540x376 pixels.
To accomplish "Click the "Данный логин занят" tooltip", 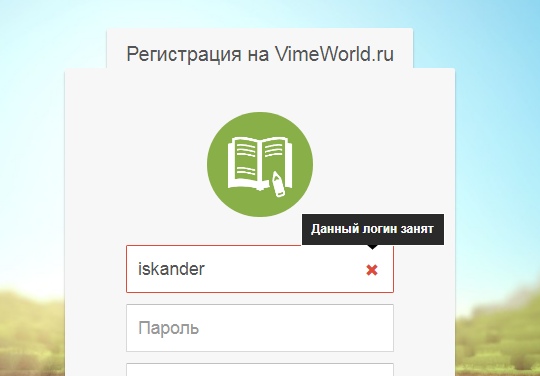I will (x=373, y=229).
